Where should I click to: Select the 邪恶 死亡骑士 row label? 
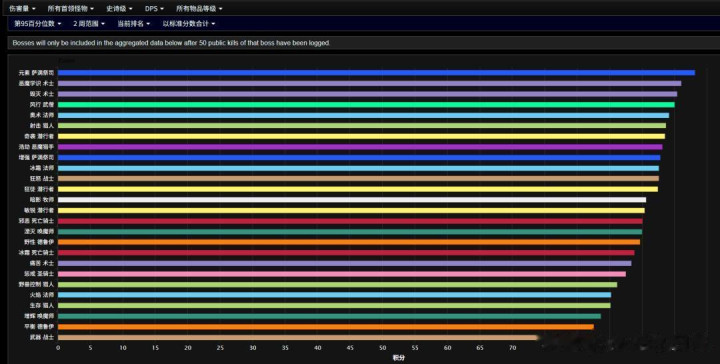[36, 221]
